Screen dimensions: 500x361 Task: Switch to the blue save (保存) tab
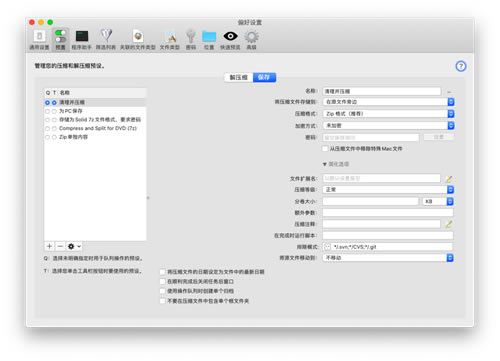pyautogui.click(x=264, y=77)
